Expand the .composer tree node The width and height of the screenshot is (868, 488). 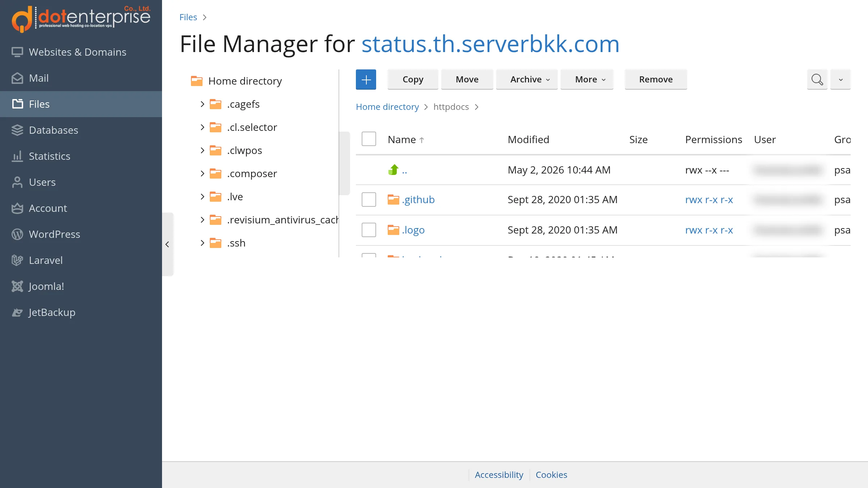pos(202,174)
